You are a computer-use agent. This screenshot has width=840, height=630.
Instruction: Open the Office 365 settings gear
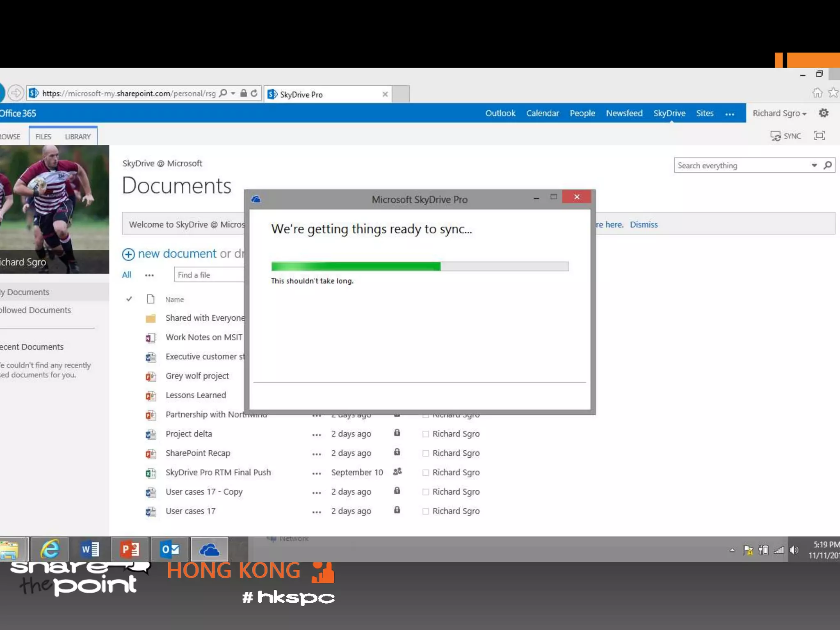823,113
